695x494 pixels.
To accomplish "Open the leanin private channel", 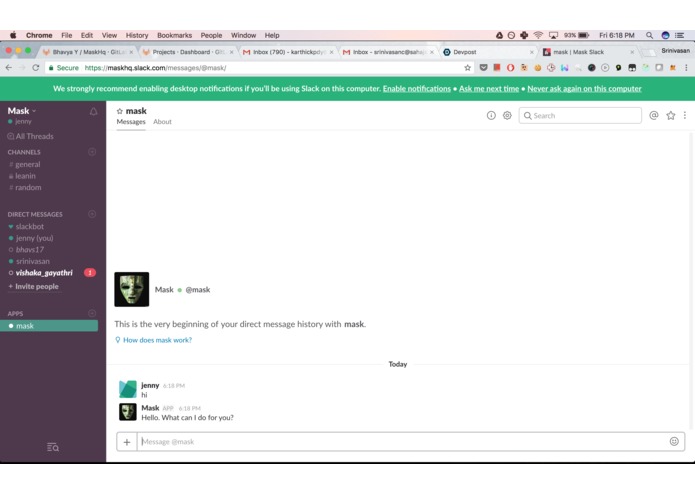I will click(x=25, y=176).
